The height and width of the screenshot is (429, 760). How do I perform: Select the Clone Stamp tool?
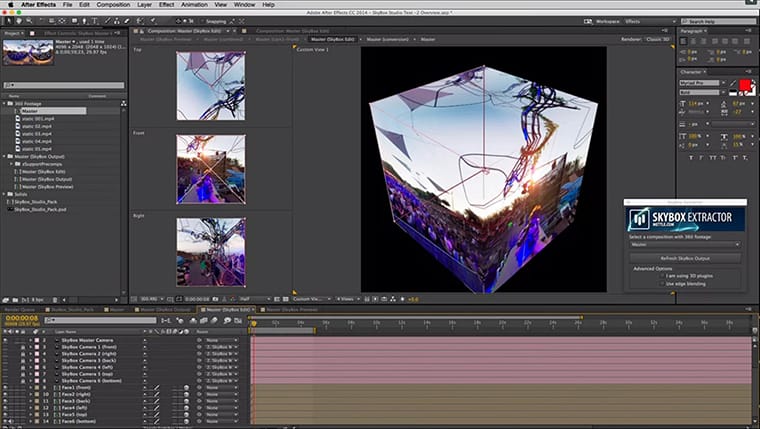pyautogui.click(x=117, y=21)
